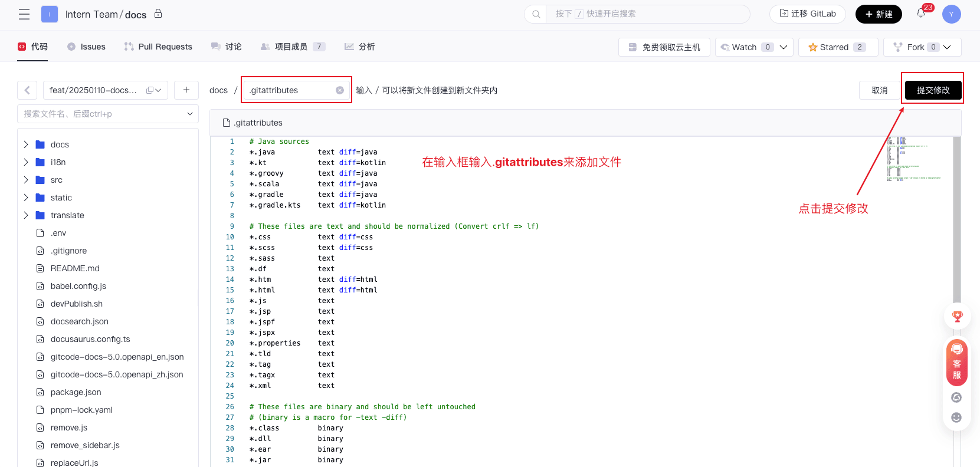Click the lock icon beside docs

pos(158,14)
